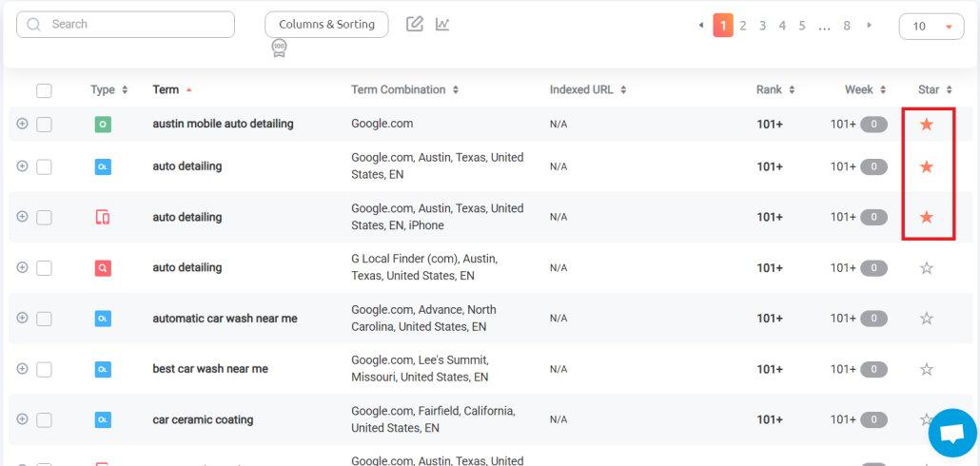Focus the Search input field
Image resolution: width=980 pixels, height=466 pixels.
pos(126,25)
